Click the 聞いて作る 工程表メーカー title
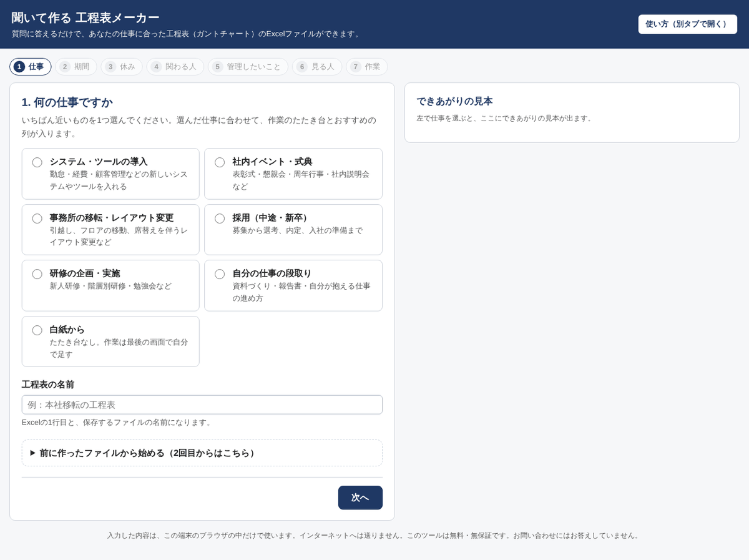 point(86,17)
